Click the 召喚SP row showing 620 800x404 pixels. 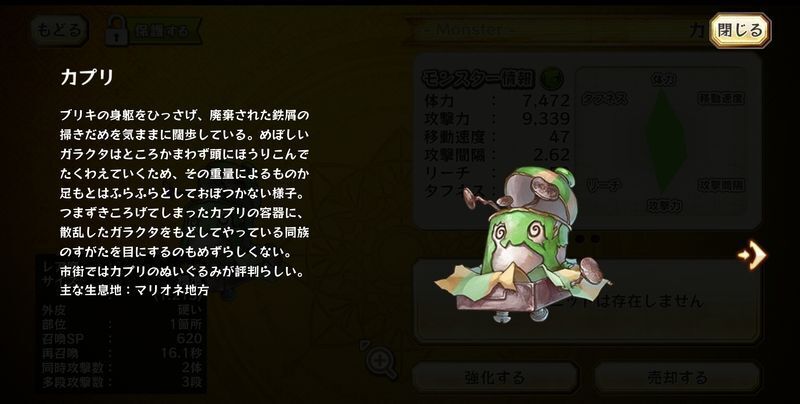122,339
